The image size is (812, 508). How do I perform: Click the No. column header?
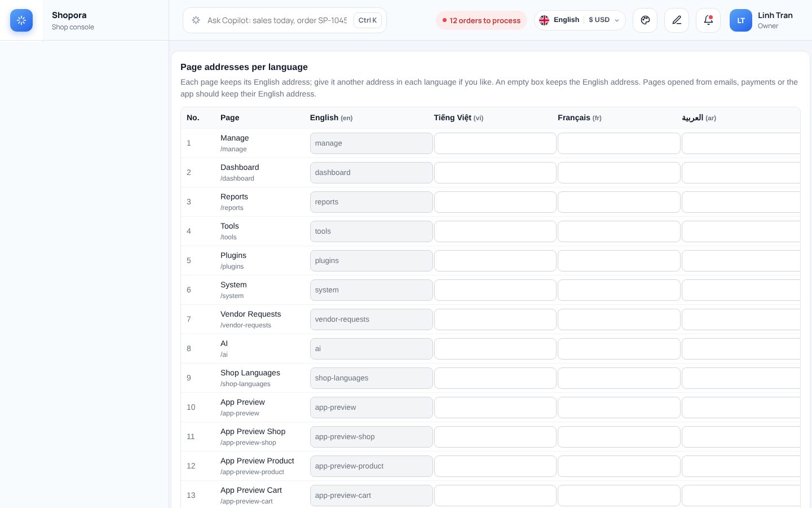point(193,117)
